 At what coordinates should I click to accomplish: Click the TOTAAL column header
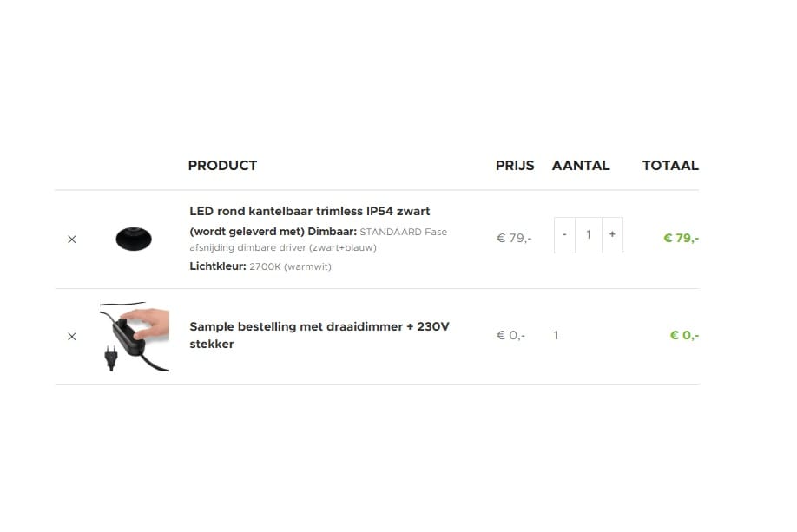click(670, 165)
